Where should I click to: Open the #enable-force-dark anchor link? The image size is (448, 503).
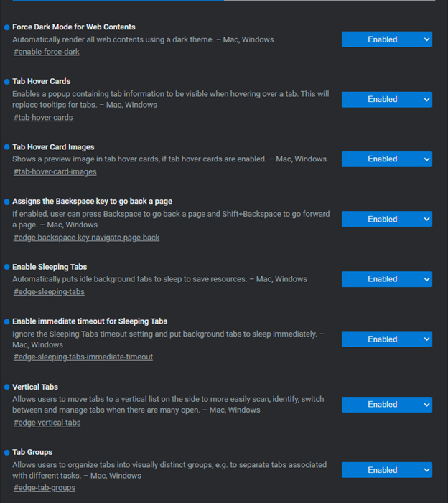(47, 52)
